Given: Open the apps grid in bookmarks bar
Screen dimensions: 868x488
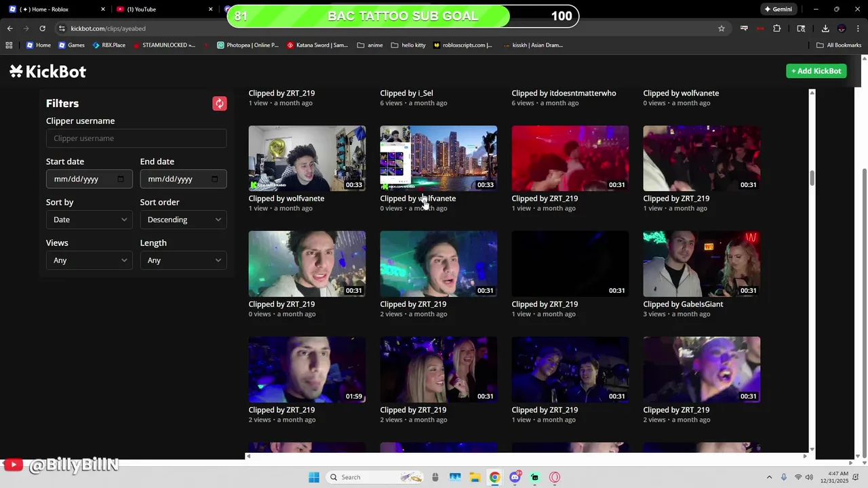Looking at the screenshot, I should 9,45.
